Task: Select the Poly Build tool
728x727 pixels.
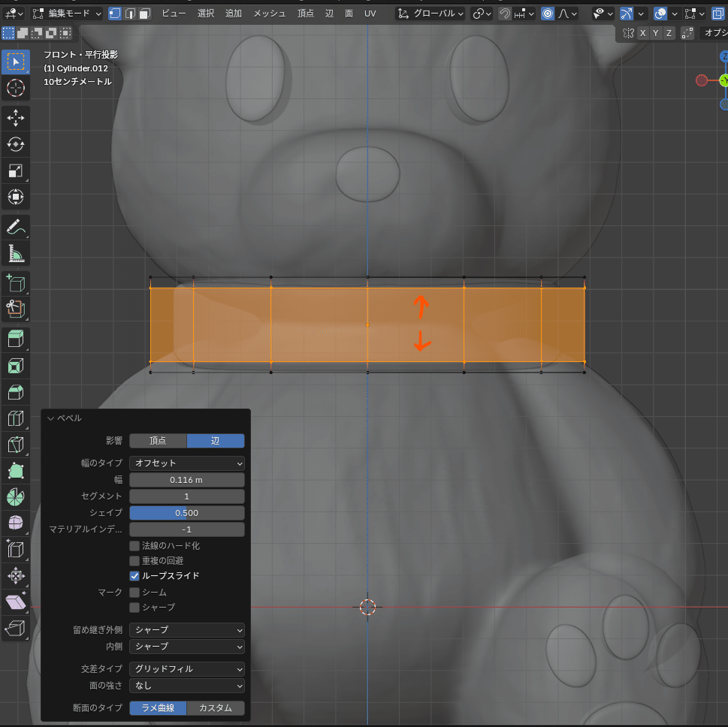Action: (x=16, y=471)
